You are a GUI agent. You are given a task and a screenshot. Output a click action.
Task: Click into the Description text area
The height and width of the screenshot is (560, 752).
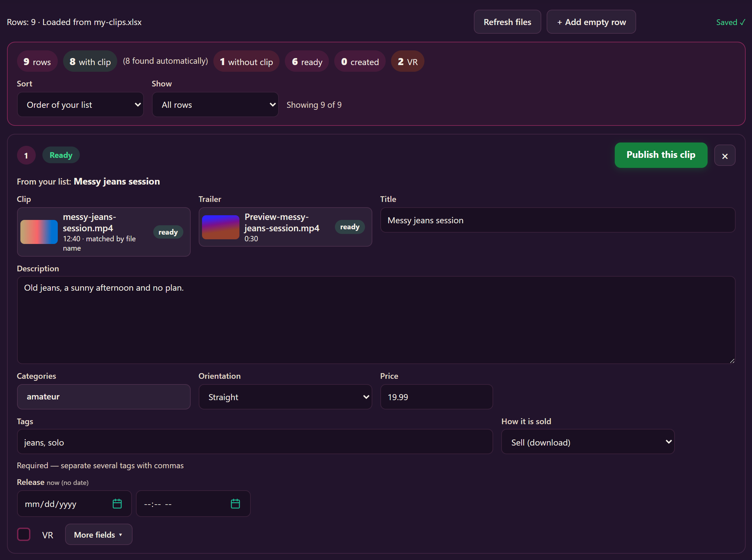coord(376,320)
